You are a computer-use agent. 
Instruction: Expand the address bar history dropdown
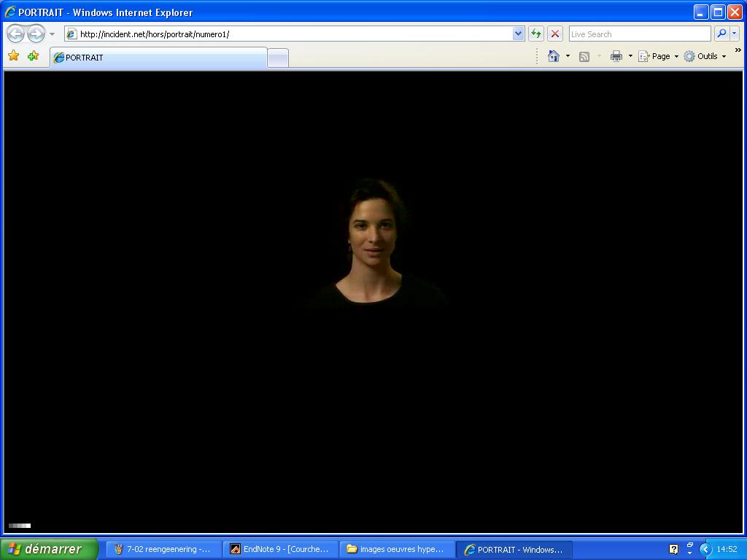[519, 34]
